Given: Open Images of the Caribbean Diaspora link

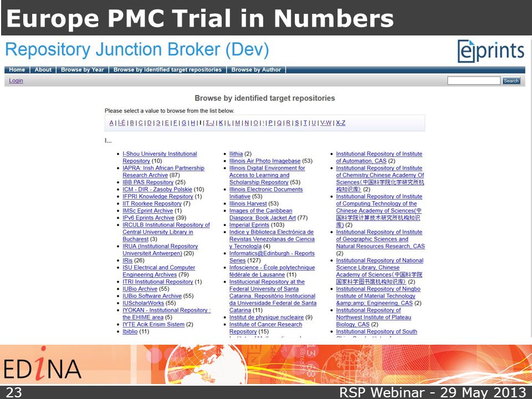Looking at the screenshot, I should pyautogui.click(x=262, y=214).
